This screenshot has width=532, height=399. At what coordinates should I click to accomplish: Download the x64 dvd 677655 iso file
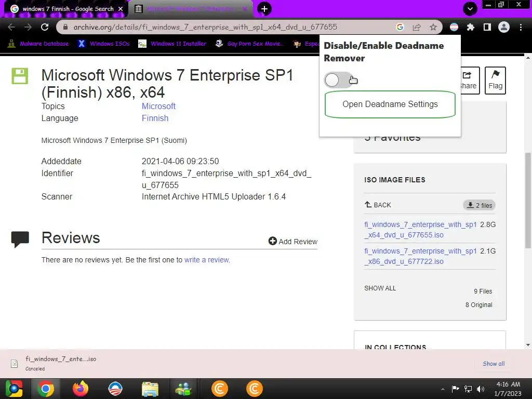tap(420, 230)
